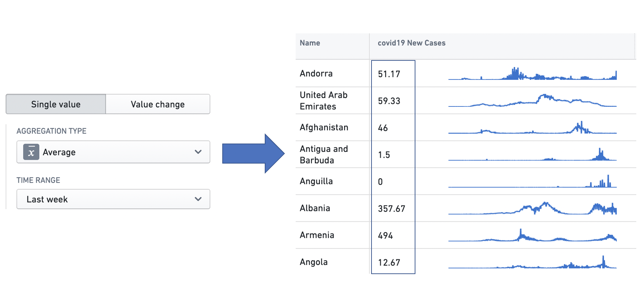The image size is (644, 305).
Task: Select the Single value toggle
Action: [x=56, y=104]
